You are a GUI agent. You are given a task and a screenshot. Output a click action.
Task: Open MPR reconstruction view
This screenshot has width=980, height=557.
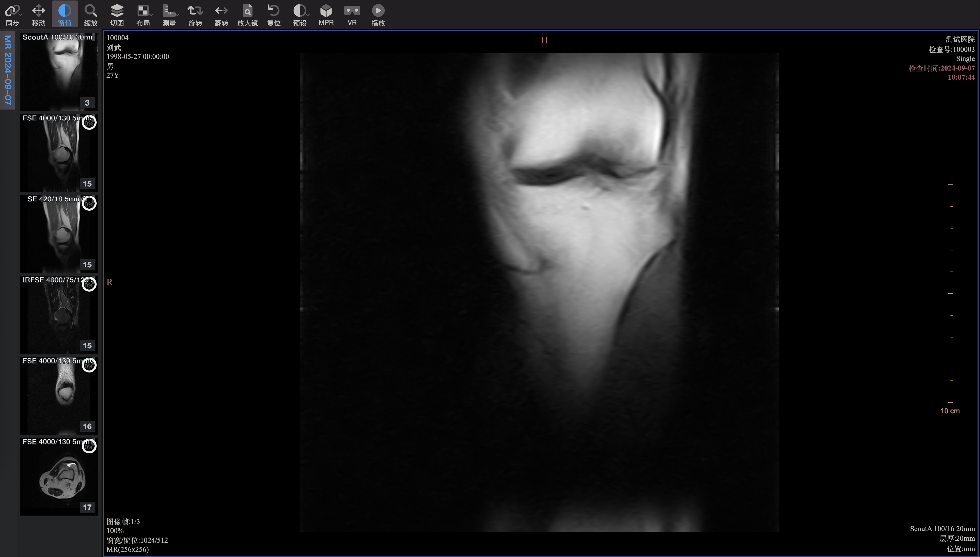coord(326,15)
